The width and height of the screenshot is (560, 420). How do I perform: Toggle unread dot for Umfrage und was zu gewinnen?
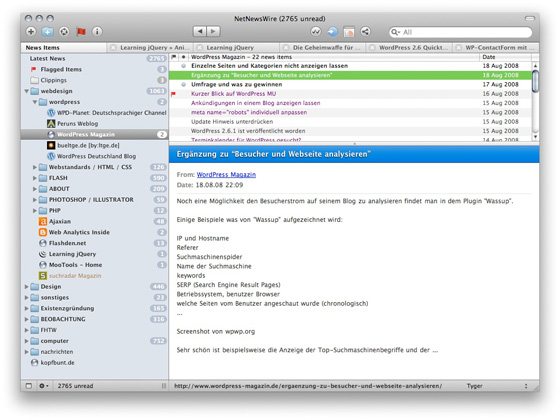(184, 85)
